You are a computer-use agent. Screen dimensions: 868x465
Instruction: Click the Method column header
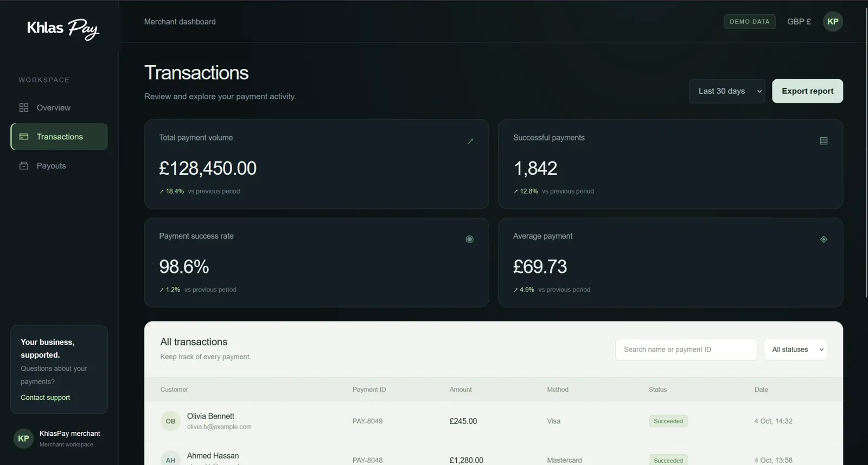[558, 390]
